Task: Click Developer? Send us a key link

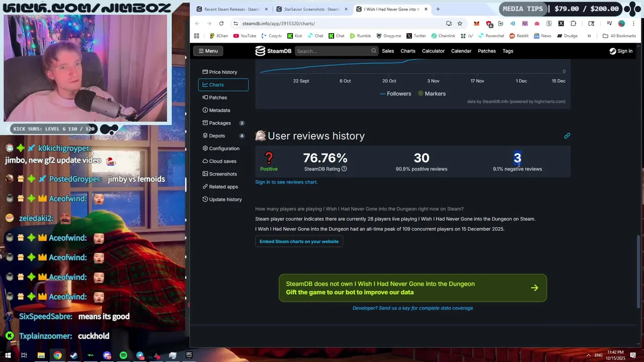Action: click(413, 308)
